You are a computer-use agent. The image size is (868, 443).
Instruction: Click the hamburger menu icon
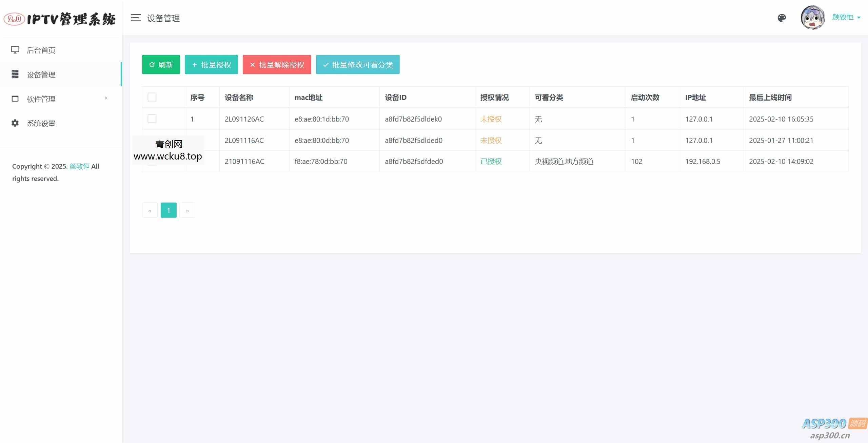tap(136, 18)
